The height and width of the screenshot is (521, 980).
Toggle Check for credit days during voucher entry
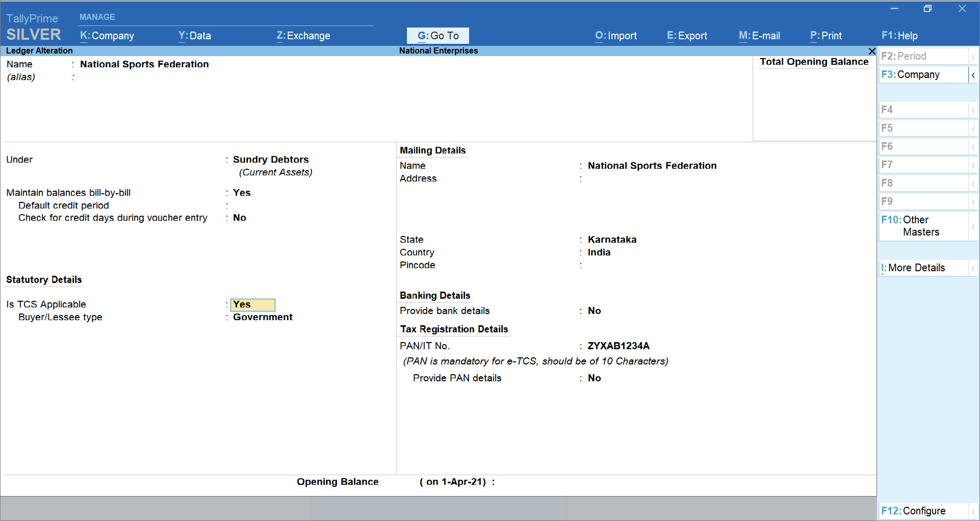pos(240,218)
